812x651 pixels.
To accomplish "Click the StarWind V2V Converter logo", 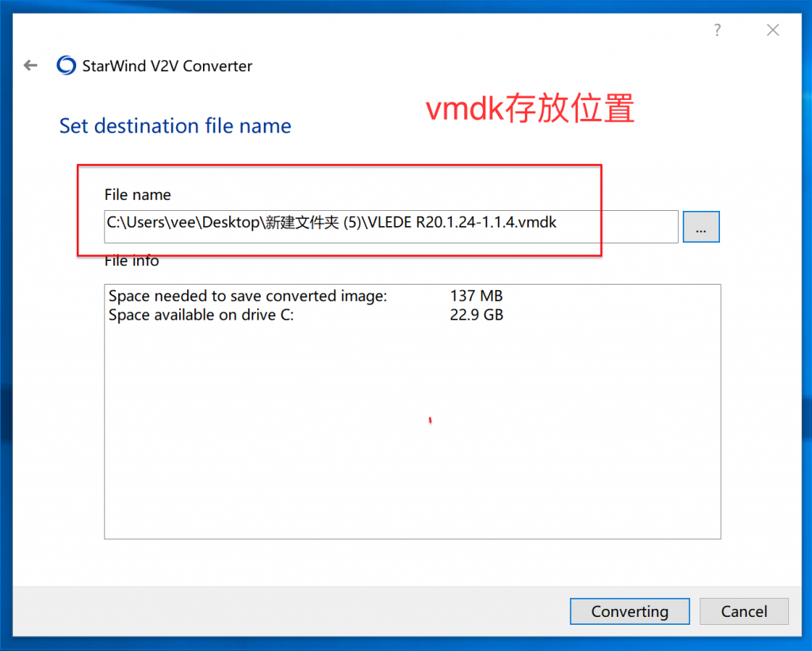I will click(67, 65).
